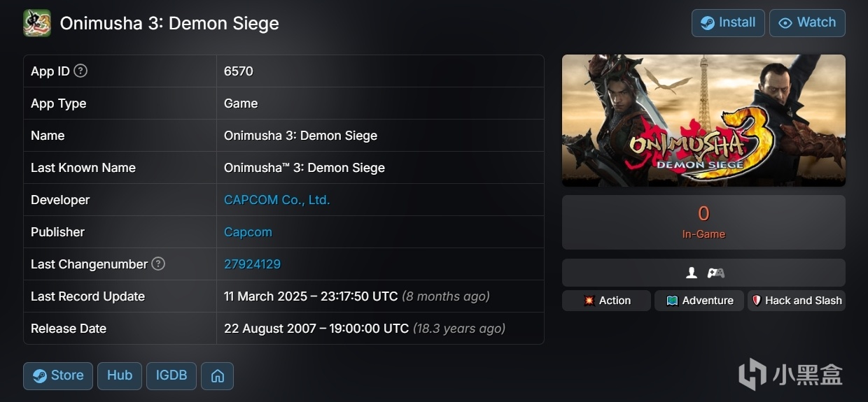This screenshot has height=402, width=868.
Task: Click the home icon button
Action: (x=217, y=375)
